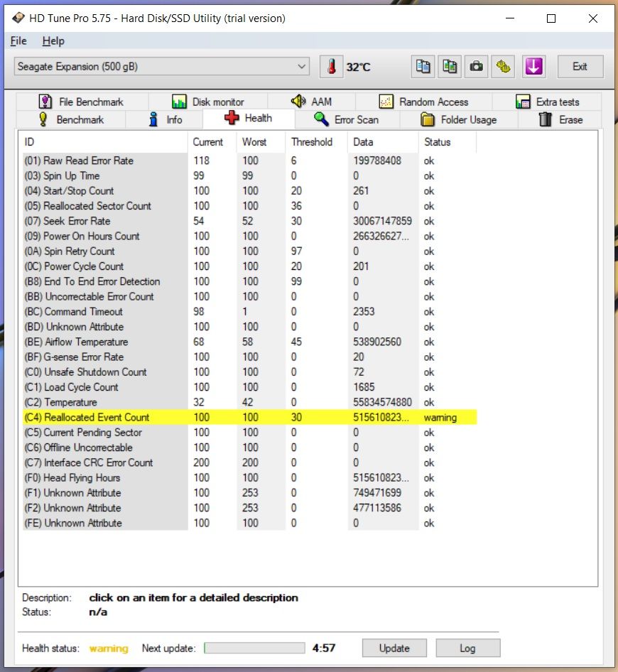Switch to the Disk monitor tab
This screenshot has height=672, width=618.
point(208,102)
